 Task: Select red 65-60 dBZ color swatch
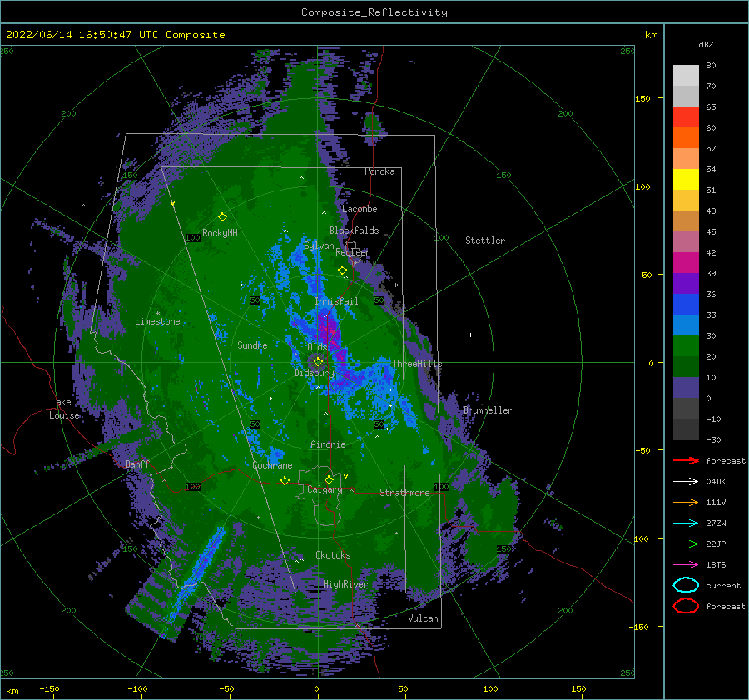point(686,117)
